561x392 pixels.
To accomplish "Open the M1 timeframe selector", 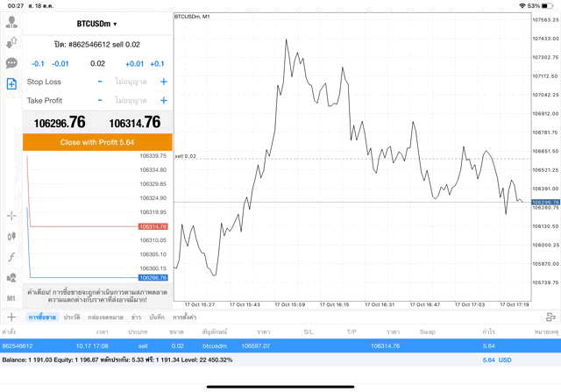I will [11, 298].
